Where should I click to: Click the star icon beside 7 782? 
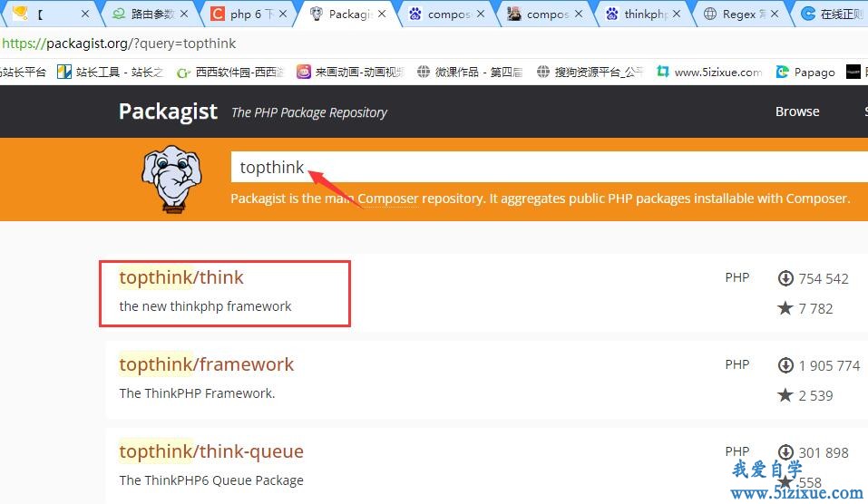click(785, 307)
